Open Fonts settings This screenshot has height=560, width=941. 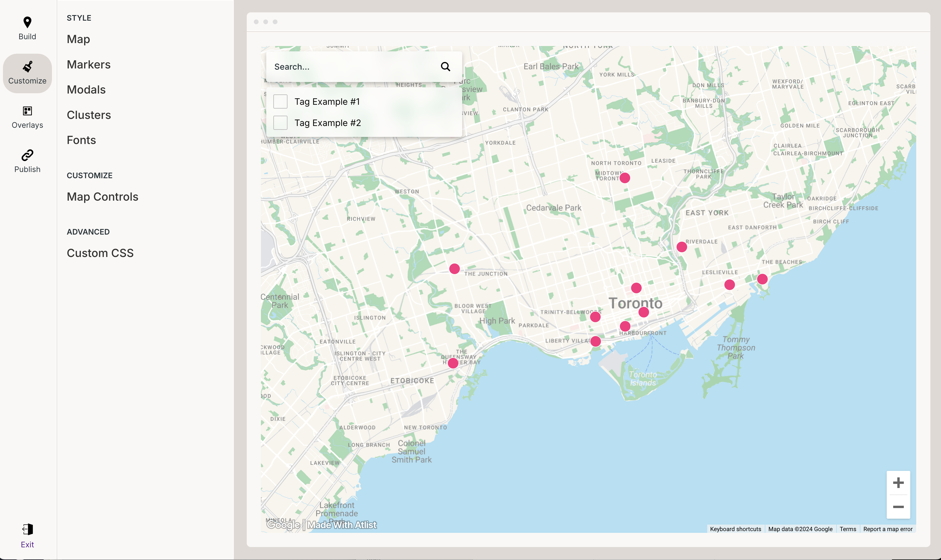coord(81,140)
